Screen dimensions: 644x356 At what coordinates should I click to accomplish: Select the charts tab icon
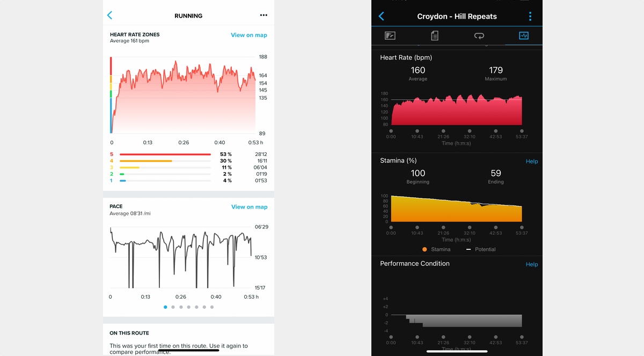[524, 35]
